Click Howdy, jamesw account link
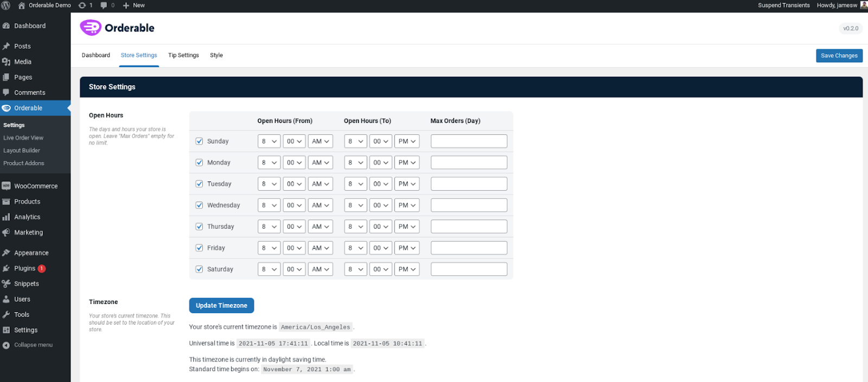Screen dimensions: 868x382 (x=837, y=5)
